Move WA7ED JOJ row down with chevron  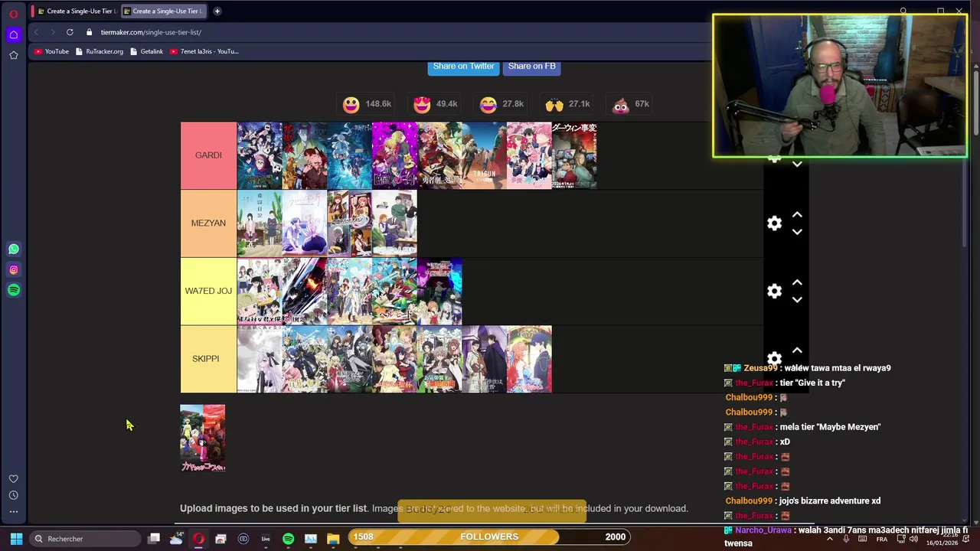click(x=797, y=300)
